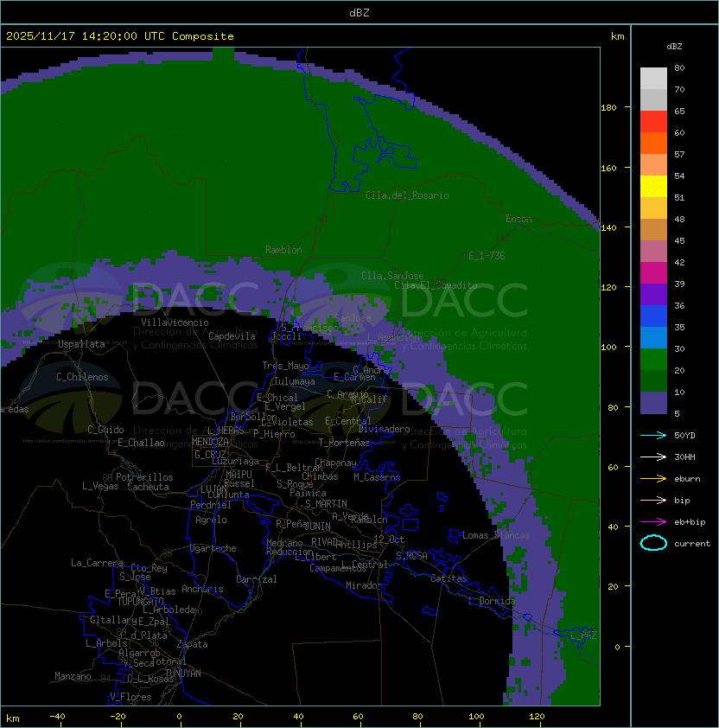The width and height of the screenshot is (719, 728).
Task: Select the magenta swatch between 42 and 39
Action: pyautogui.click(x=653, y=273)
